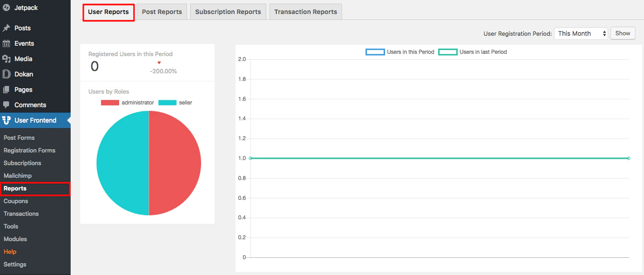This screenshot has height=275, width=644.
Task: Click the left data point on line chart
Action: [x=250, y=158]
